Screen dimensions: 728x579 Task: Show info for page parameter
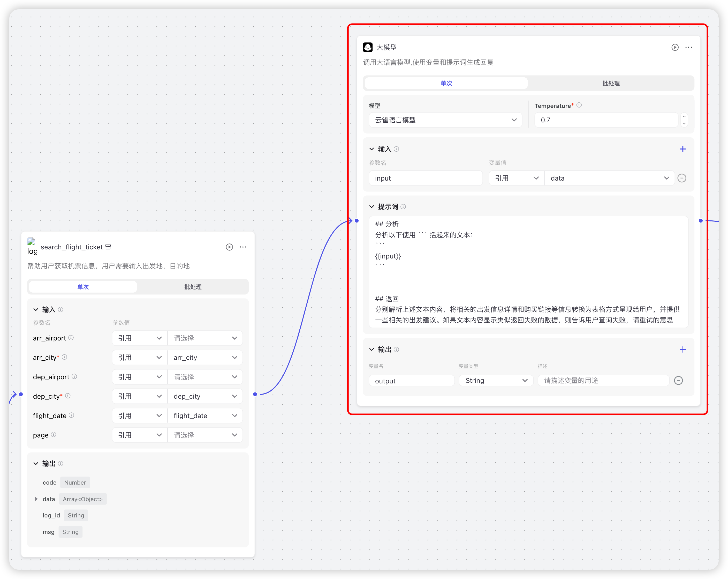pos(53,434)
